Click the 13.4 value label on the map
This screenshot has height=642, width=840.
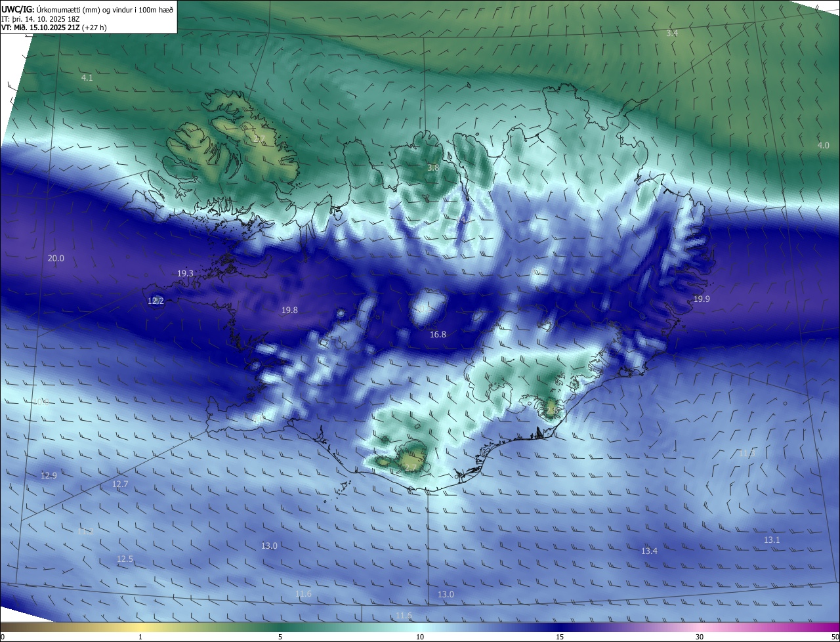(649, 551)
